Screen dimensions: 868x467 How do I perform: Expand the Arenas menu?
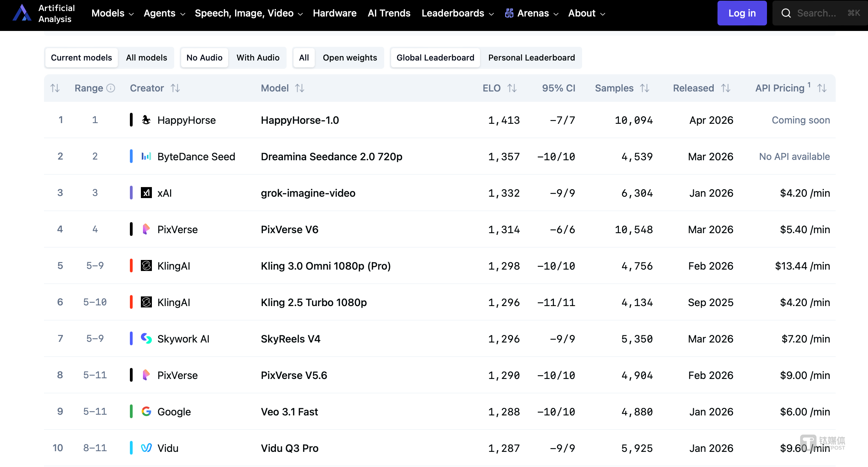tap(532, 13)
